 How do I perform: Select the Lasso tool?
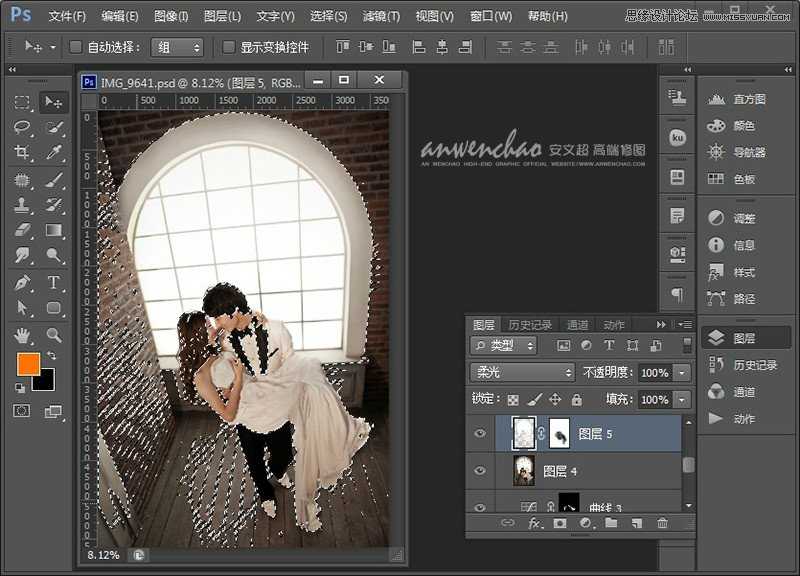tap(22, 127)
